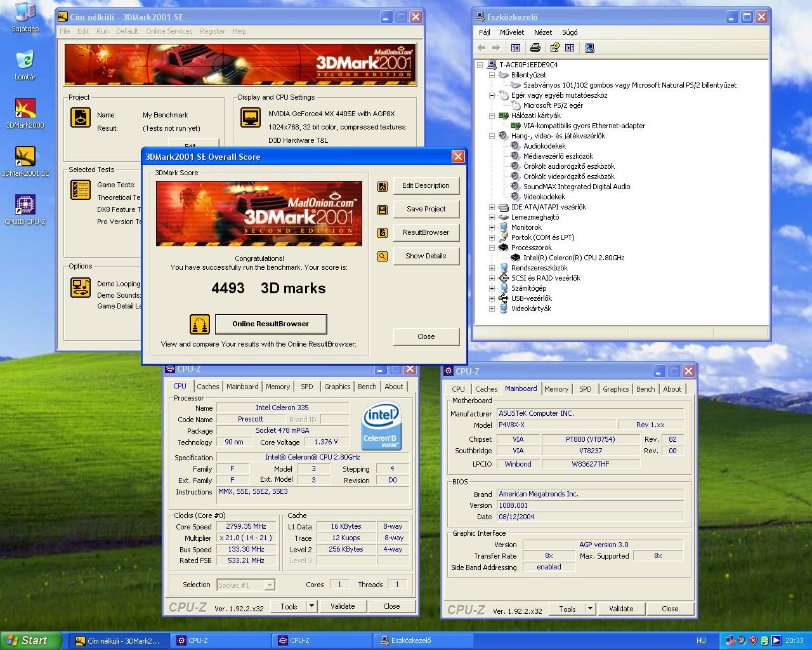Expand the USB-vezérlők node
Viewport: 812px width, 650px height.
point(492,298)
